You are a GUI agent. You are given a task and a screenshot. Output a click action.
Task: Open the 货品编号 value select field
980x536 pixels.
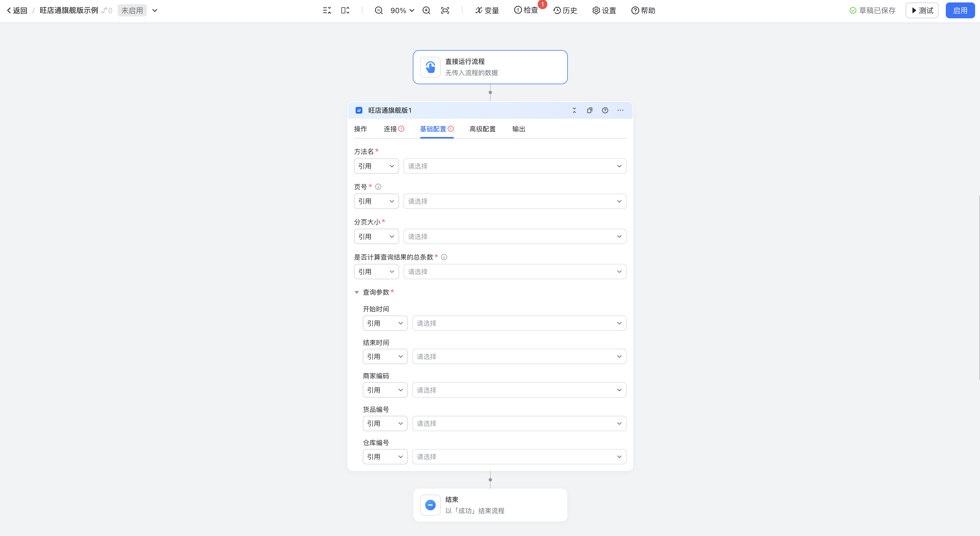coord(519,423)
